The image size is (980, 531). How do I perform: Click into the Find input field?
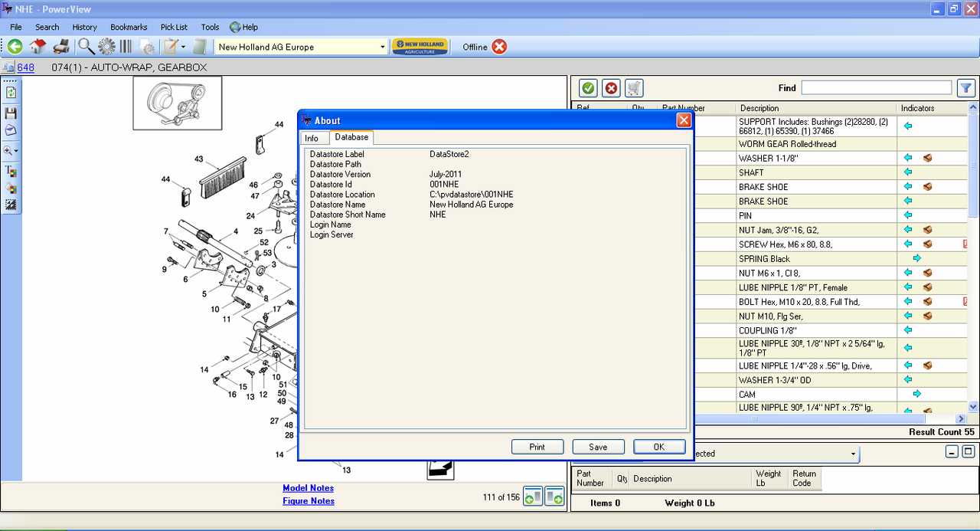click(x=877, y=88)
